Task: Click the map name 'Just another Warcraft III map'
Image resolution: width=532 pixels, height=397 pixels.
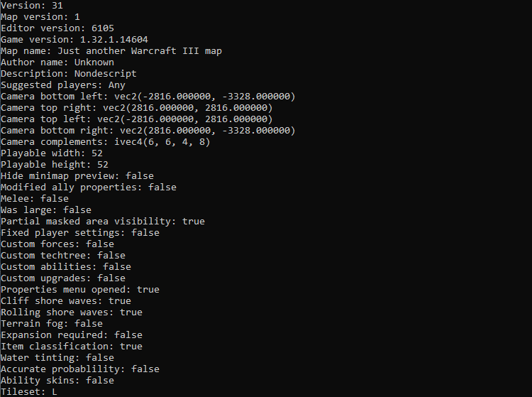Action: (140, 51)
